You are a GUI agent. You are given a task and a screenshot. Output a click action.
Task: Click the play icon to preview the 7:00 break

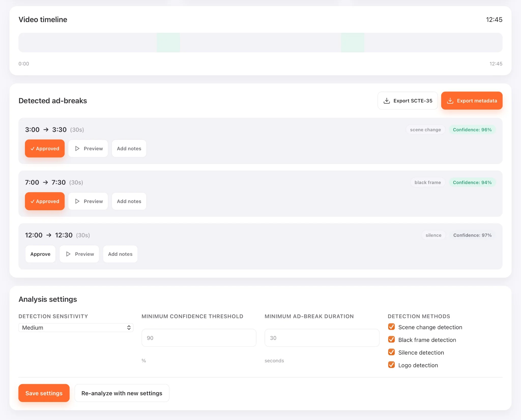point(78,201)
